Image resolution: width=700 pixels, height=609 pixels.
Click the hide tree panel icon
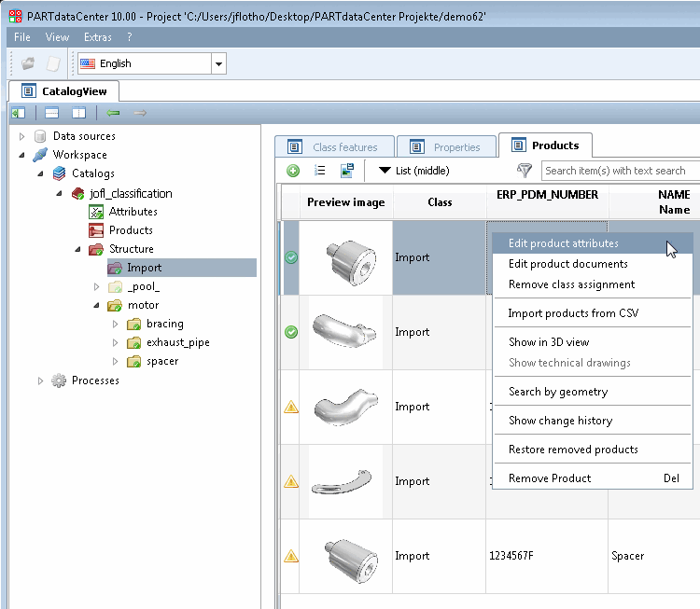click(19, 114)
